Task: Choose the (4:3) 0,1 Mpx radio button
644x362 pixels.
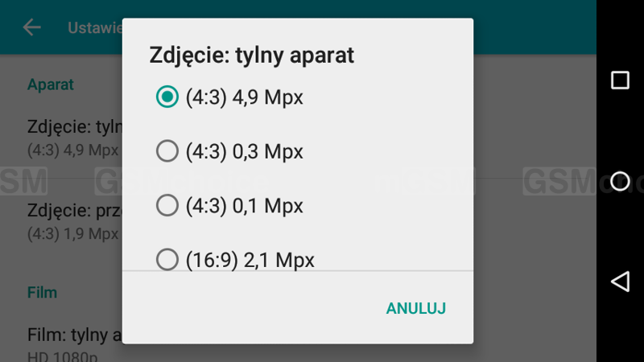Action: coord(167,205)
